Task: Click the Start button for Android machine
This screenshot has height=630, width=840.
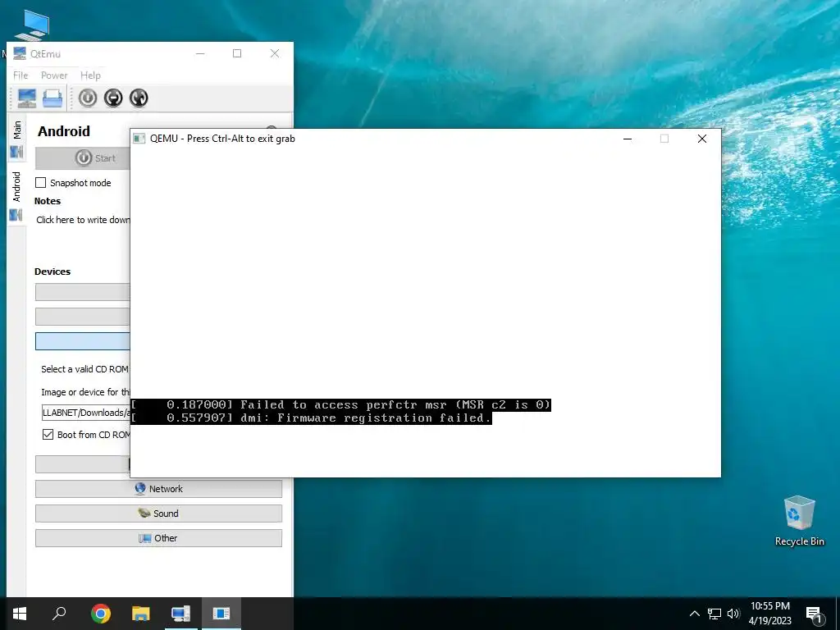Action: click(x=83, y=158)
